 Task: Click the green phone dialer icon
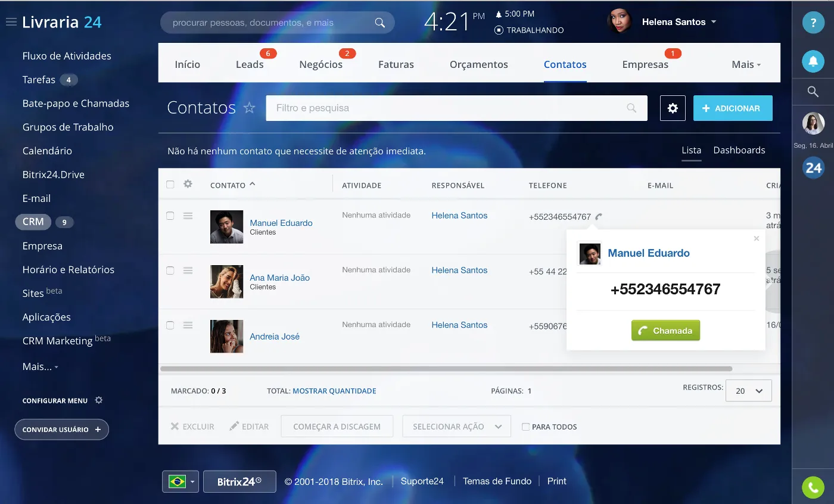813,487
